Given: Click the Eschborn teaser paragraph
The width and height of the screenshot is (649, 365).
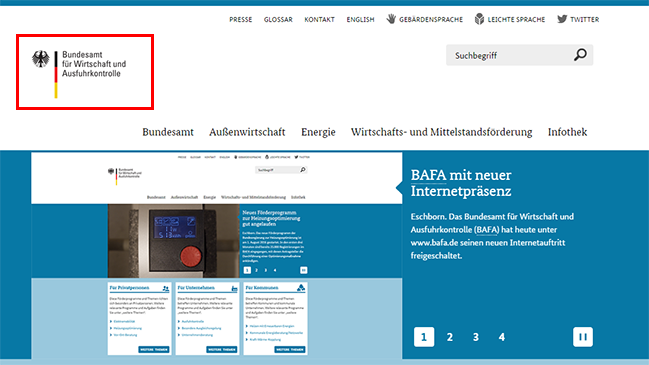Looking at the screenshot, I should 492,236.
